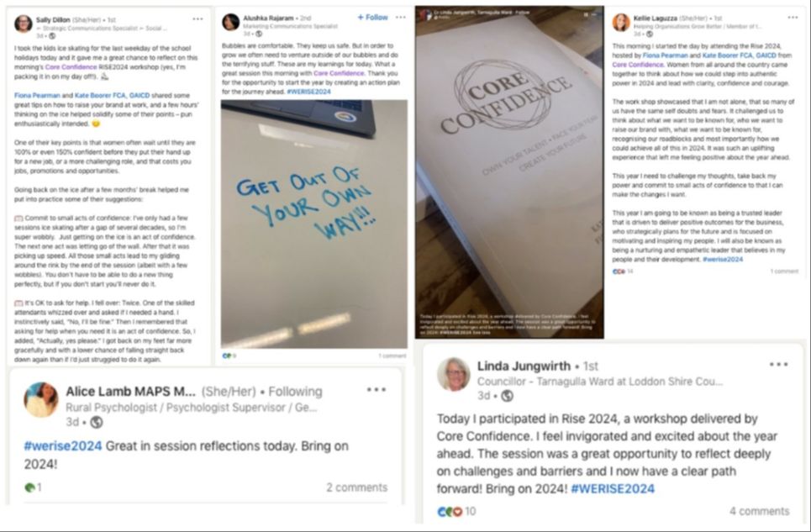Open the #WERISE2024 hashtag in Linda Jungwirth's post
Screen dimensions: 811x532
pyautogui.click(x=613, y=488)
